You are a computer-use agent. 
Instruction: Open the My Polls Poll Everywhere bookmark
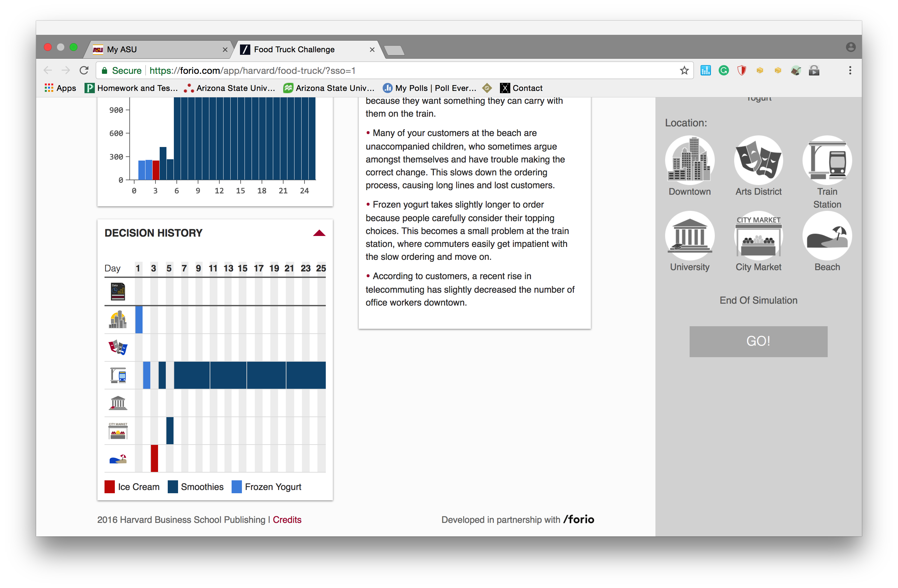(x=429, y=88)
